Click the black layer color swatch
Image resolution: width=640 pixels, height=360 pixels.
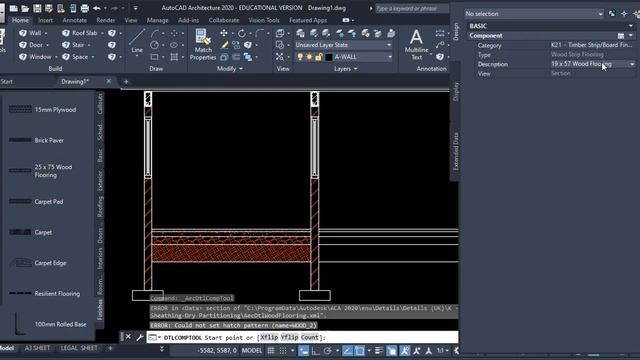tap(329, 57)
